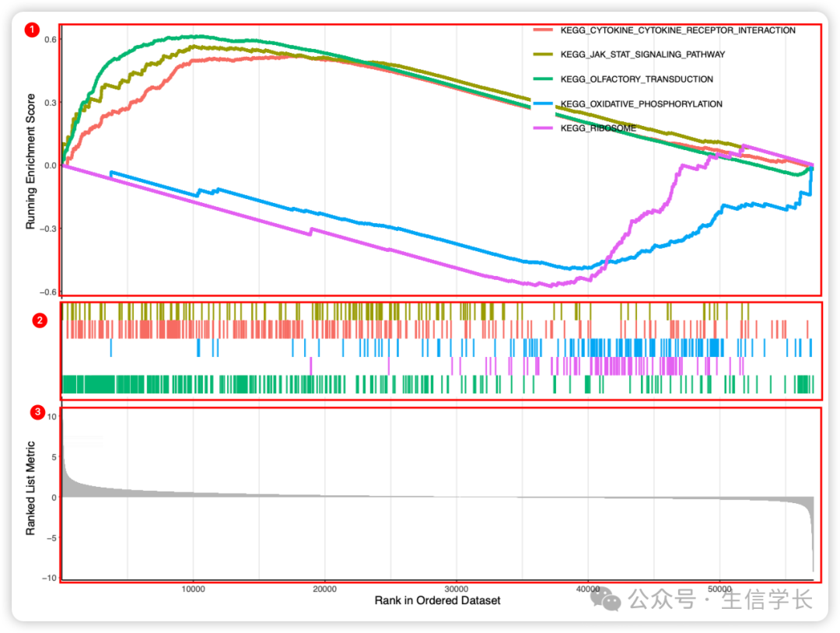Select the KEGG_CYTOKINE_CYTOKINE_RECEPTOR_INTERACTION legend label
Screen dimensions: 840x633
(x=677, y=30)
